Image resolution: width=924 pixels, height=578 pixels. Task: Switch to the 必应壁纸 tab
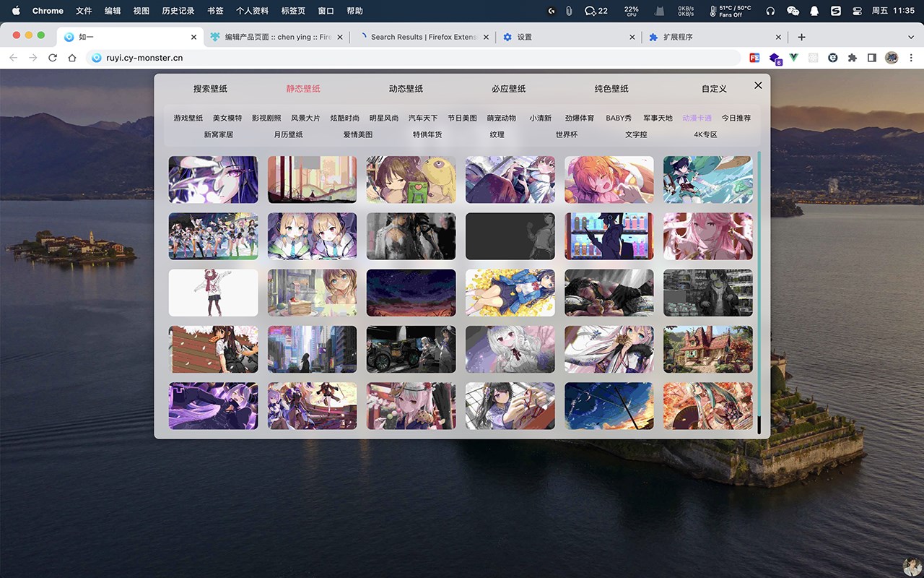pyautogui.click(x=508, y=89)
